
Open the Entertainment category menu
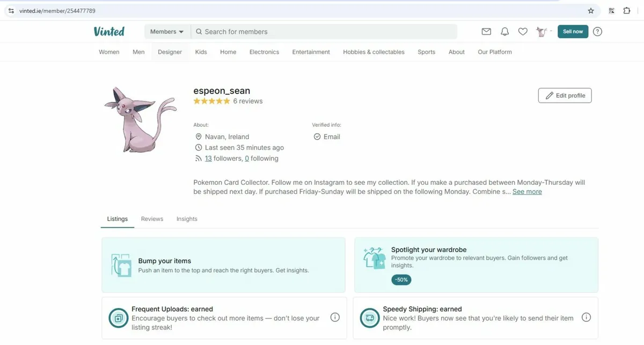point(311,52)
